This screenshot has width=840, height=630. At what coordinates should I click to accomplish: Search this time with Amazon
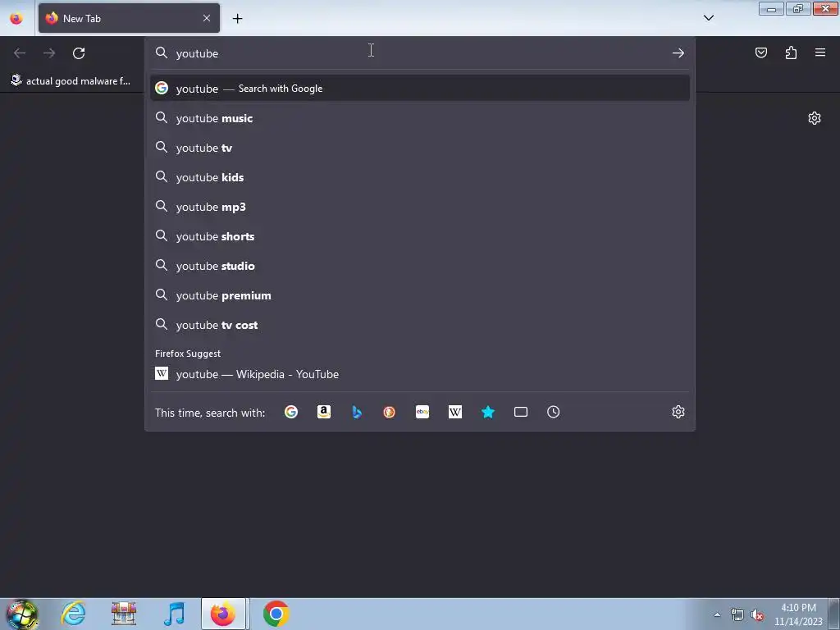(x=323, y=412)
